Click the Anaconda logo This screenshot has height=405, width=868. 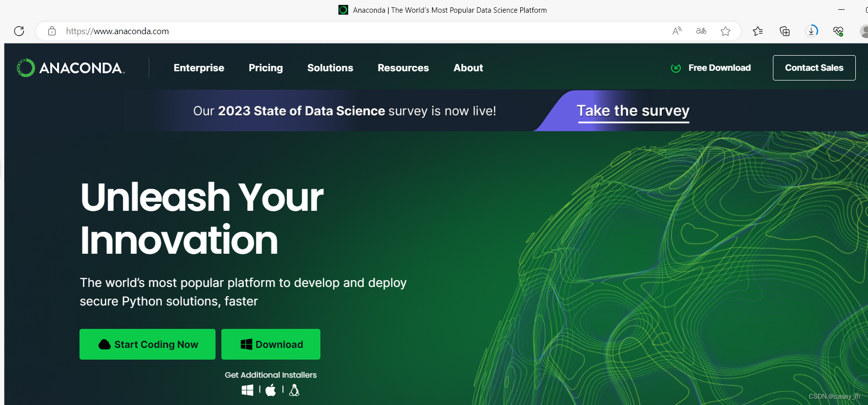pos(71,68)
